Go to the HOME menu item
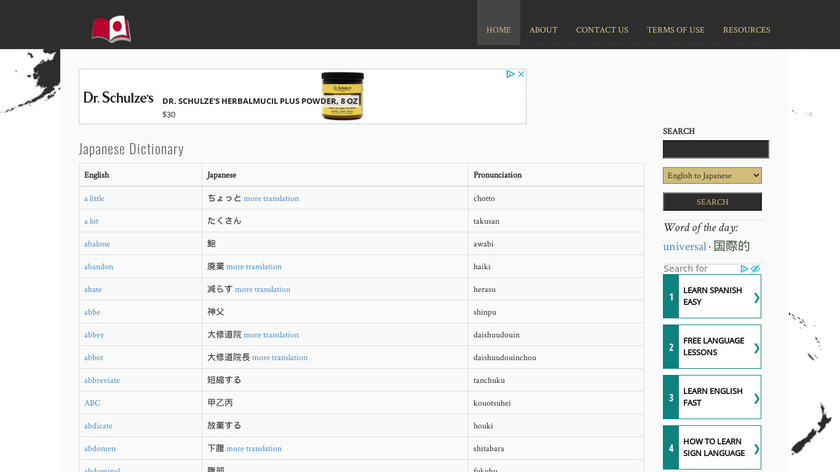 [x=498, y=30]
